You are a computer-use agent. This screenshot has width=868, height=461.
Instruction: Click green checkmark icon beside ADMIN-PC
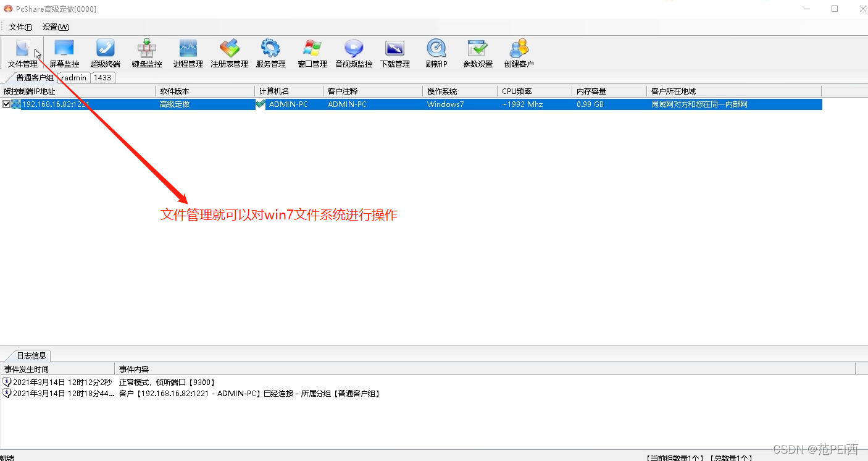click(x=261, y=104)
